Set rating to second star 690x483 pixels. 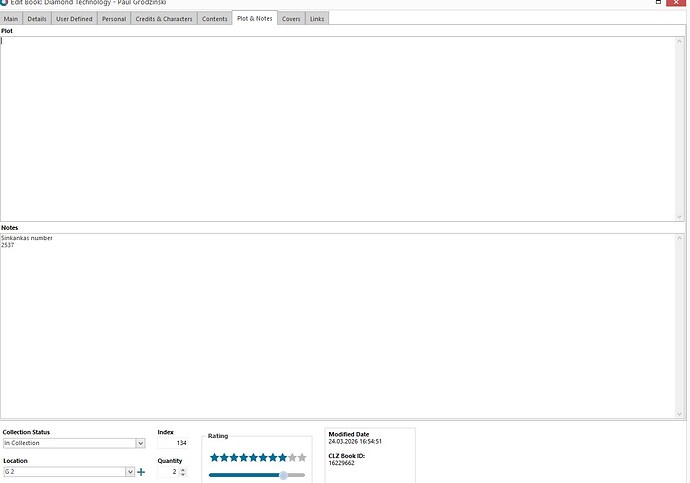pos(224,457)
